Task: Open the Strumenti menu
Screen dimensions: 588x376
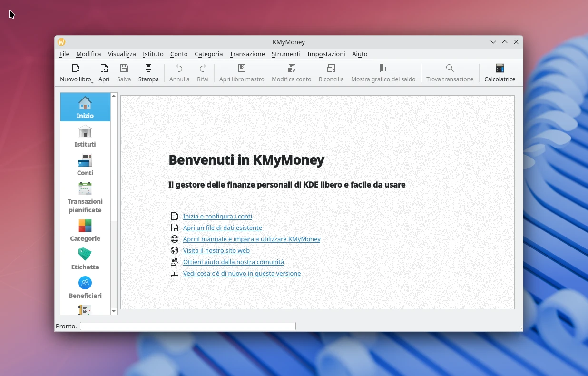Action: (286, 54)
